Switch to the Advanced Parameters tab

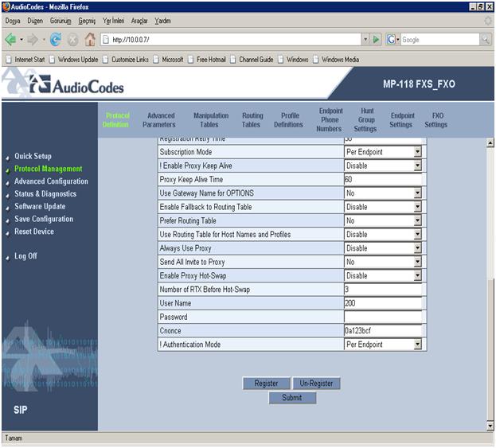[x=159, y=120]
